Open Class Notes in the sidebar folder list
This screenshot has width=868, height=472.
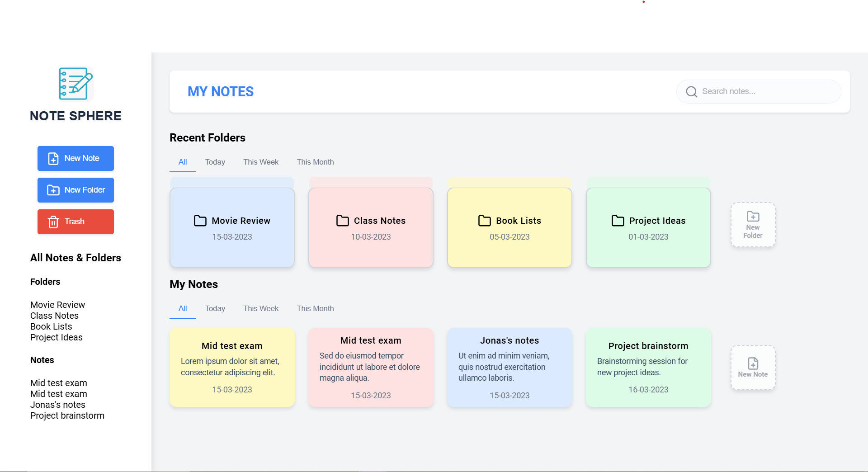(54, 316)
